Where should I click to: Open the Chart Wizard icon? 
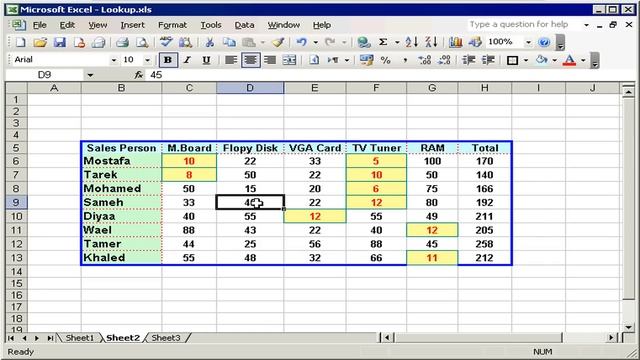[x=456, y=42]
